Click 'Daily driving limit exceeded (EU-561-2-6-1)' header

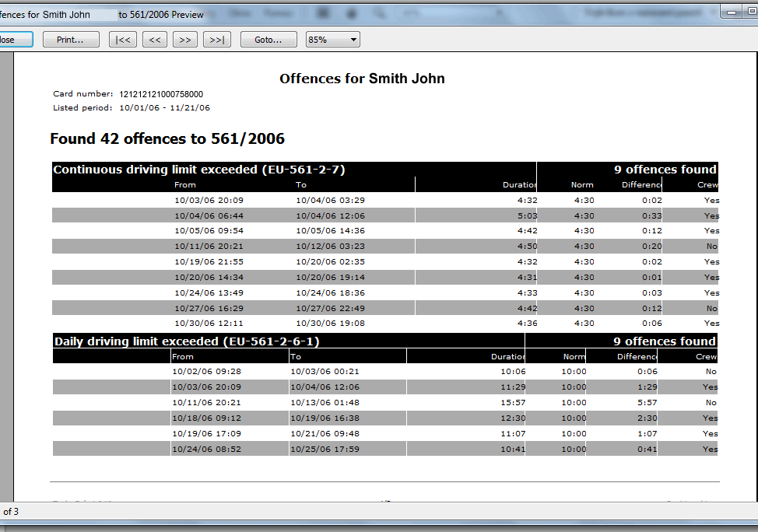pos(187,341)
